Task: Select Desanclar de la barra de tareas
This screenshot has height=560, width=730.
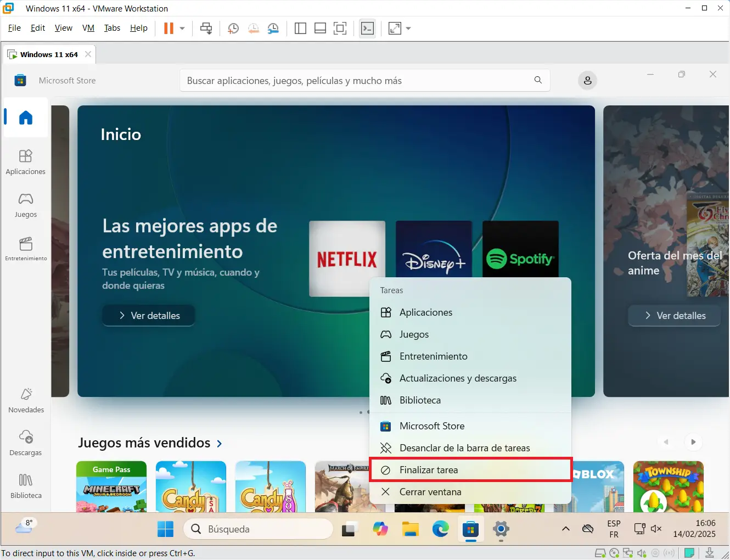Action: pyautogui.click(x=470, y=448)
